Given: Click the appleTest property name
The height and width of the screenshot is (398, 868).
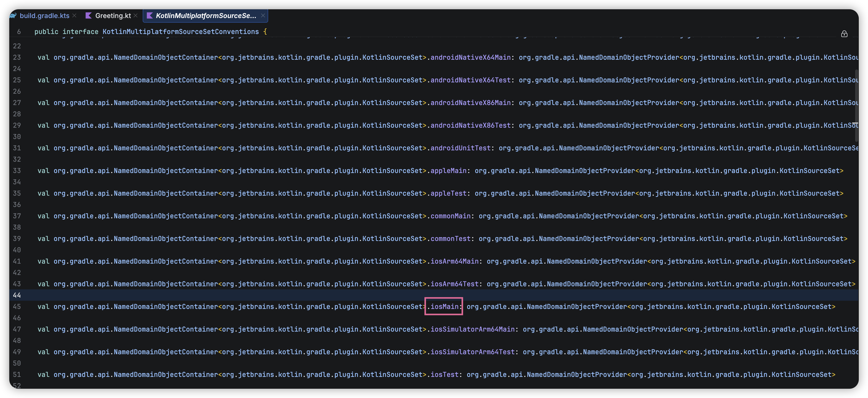Looking at the screenshot, I should click(448, 193).
